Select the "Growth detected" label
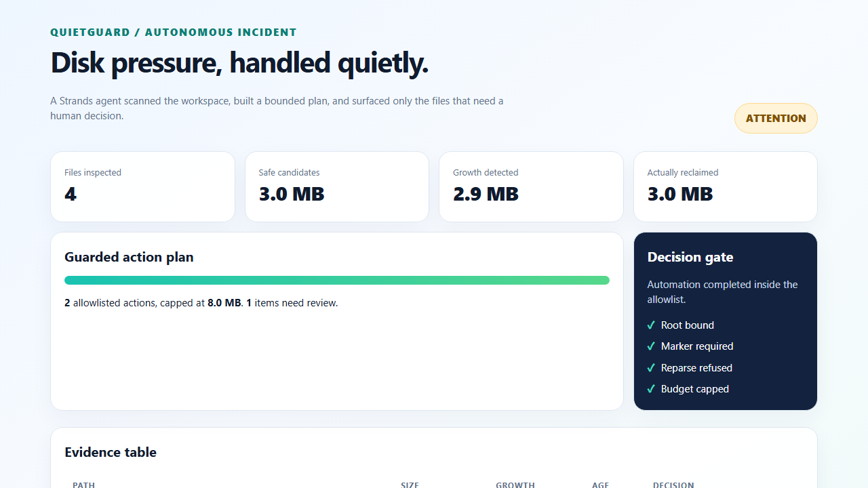This screenshot has height=488, width=868. tap(486, 173)
